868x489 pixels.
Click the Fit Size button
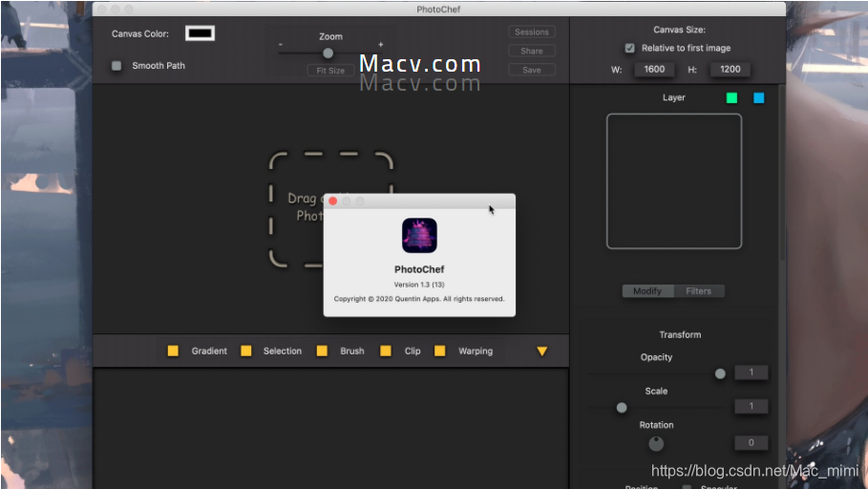coord(330,71)
